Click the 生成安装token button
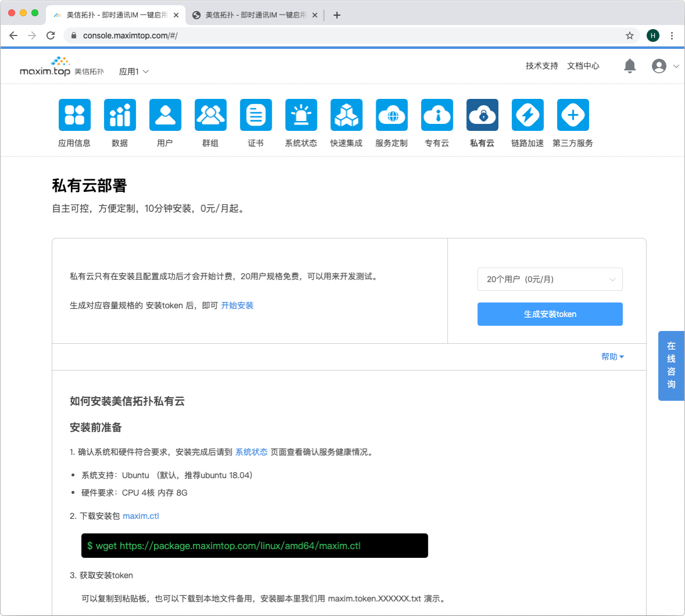This screenshot has width=685, height=616. pos(550,314)
